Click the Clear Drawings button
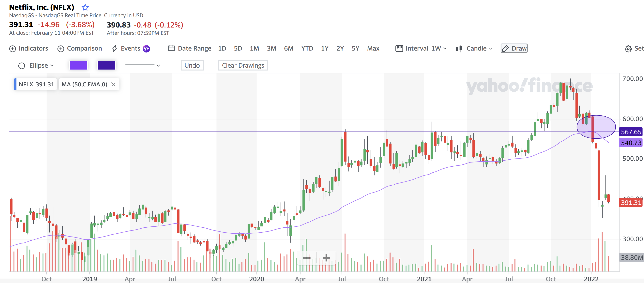The height and width of the screenshot is (283, 644). pyautogui.click(x=243, y=65)
